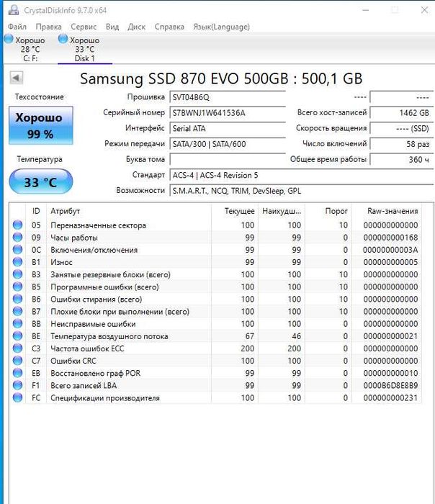Select the Частота ошибок ECC attribute
This screenshot has height=504, width=435.
click(x=87, y=348)
